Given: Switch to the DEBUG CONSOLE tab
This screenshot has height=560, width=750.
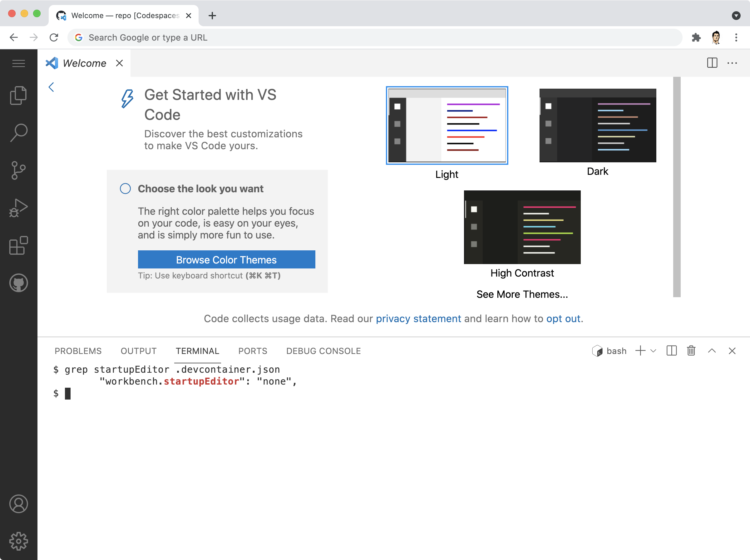Looking at the screenshot, I should (323, 351).
